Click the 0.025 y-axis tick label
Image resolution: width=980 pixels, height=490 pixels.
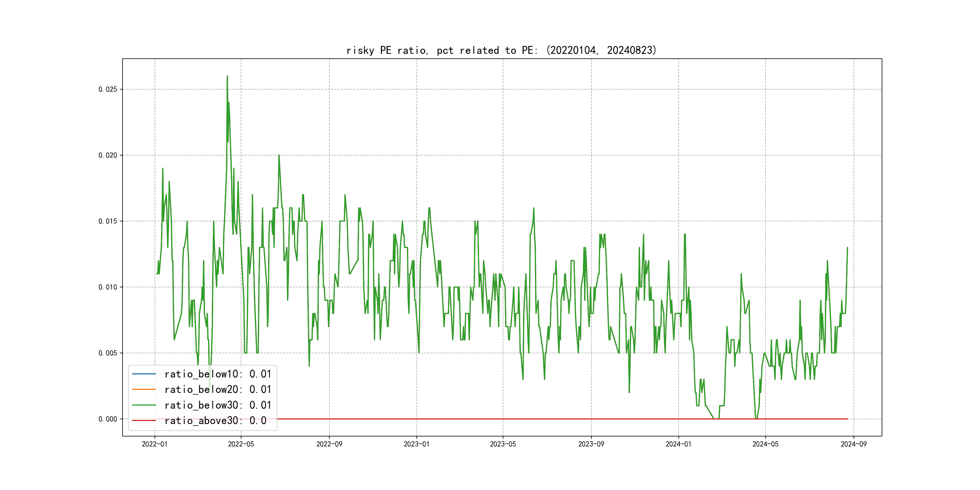[x=108, y=90]
